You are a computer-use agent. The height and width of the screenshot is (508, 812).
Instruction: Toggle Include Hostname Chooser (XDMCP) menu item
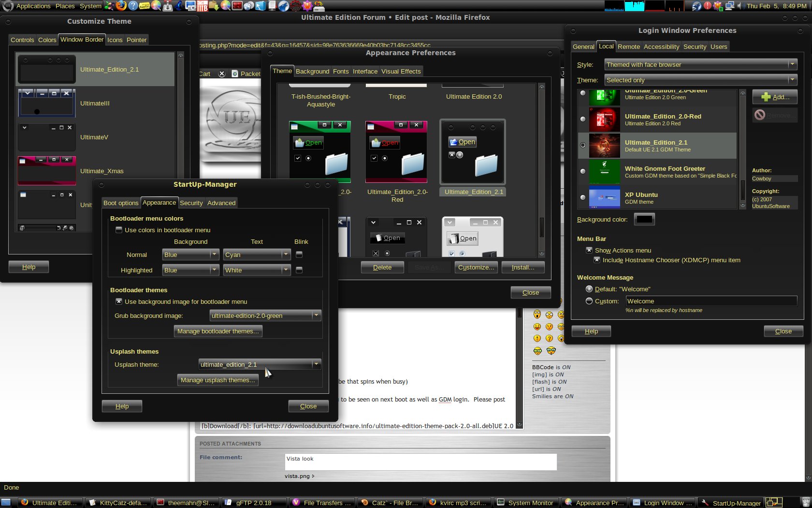click(x=597, y=260)
